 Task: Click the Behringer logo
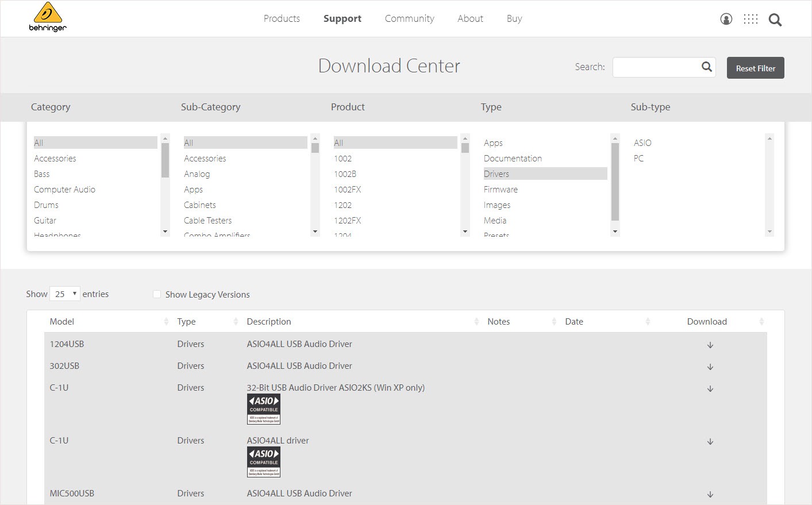[x=48, y=17]
